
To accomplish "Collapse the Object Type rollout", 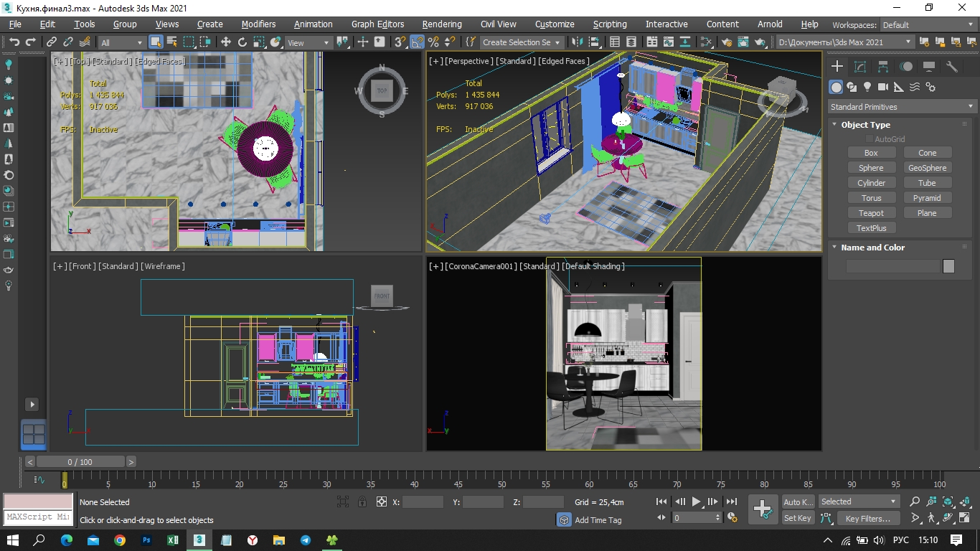I will click(865, 125).
